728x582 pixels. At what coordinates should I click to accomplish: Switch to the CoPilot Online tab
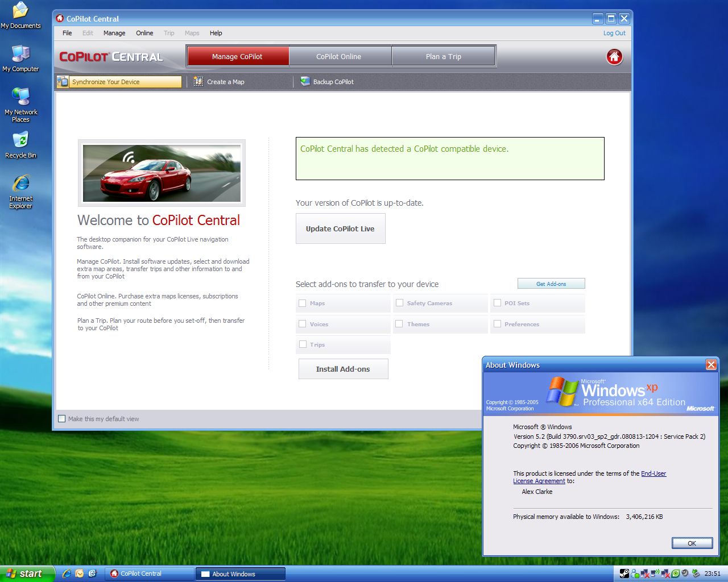(339, 56)
